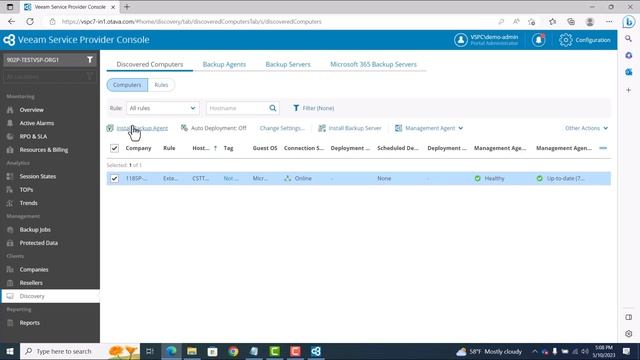Open the Rule 'All rules' dropdown

[x=162, y=108]
